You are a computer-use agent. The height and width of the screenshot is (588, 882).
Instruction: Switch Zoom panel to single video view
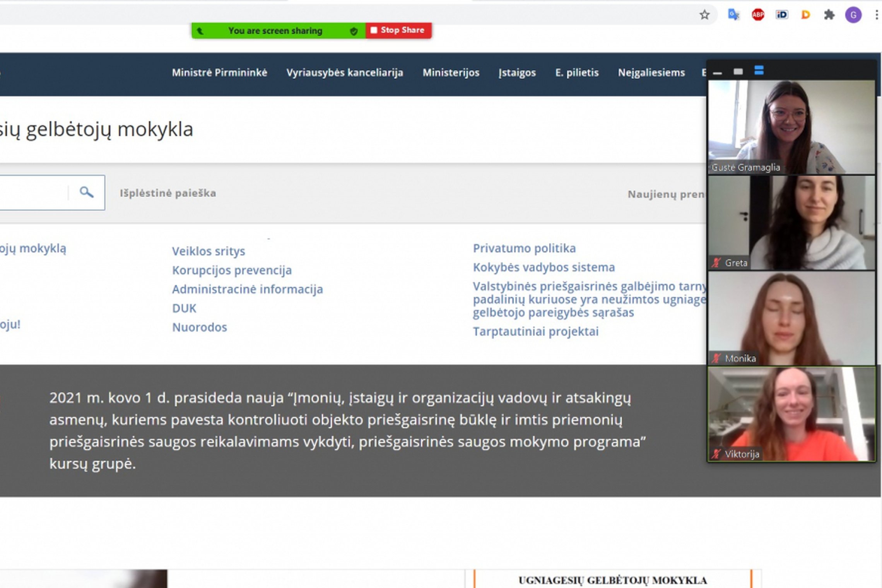[x=738, y=72]
